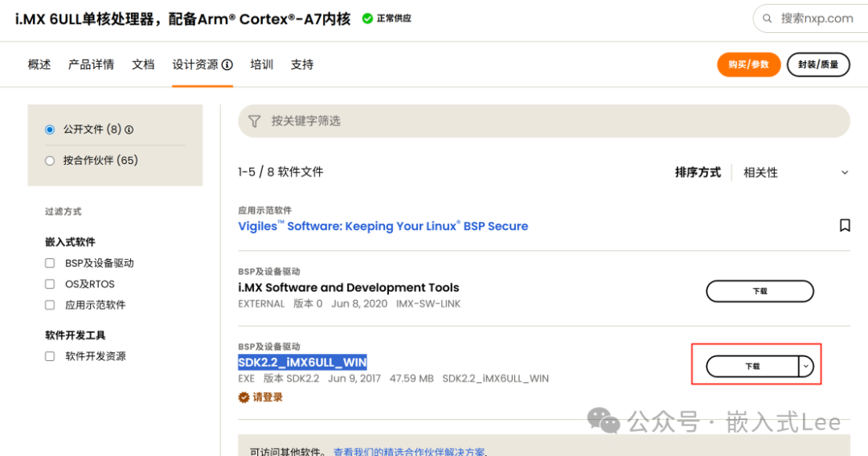This screenshot has width=868, height=456.
Task: Click the search magnifier icon
Action: (767, 18)
